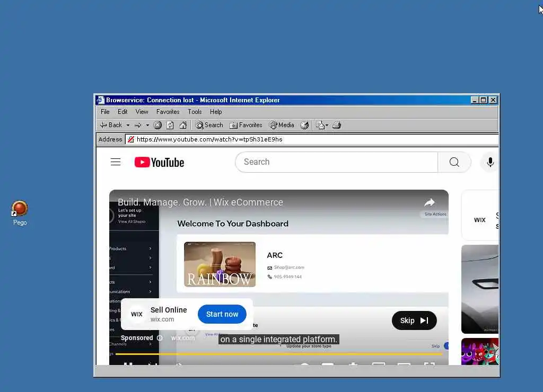The image size is (543, 392).
Task: Click the page icon beside the URL
Action: point(131,139)
